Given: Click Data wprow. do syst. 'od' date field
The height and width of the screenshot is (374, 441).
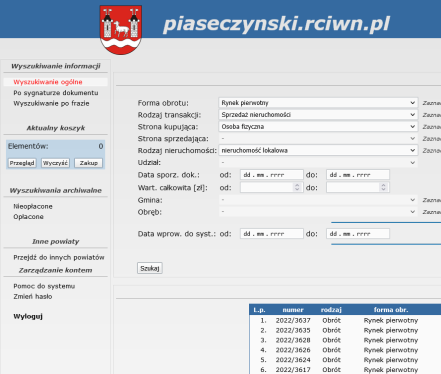Looking at the screenshot, I should [272, 234].
